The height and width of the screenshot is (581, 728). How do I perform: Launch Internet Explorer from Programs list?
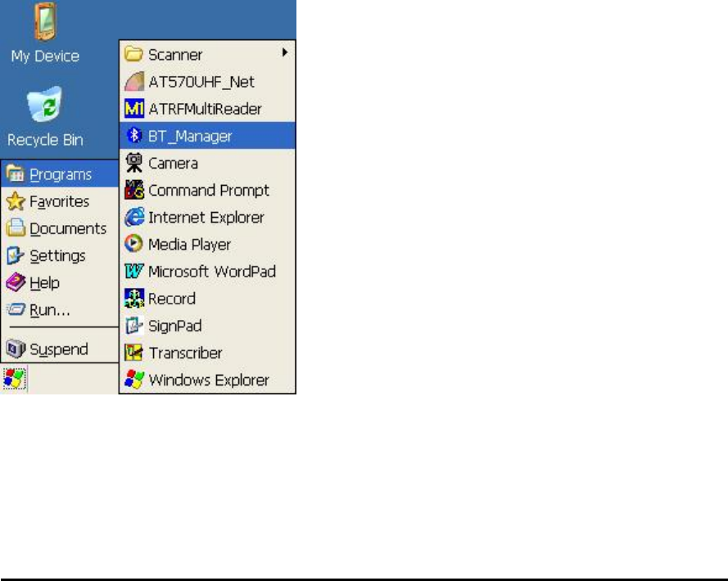[207, 217]
